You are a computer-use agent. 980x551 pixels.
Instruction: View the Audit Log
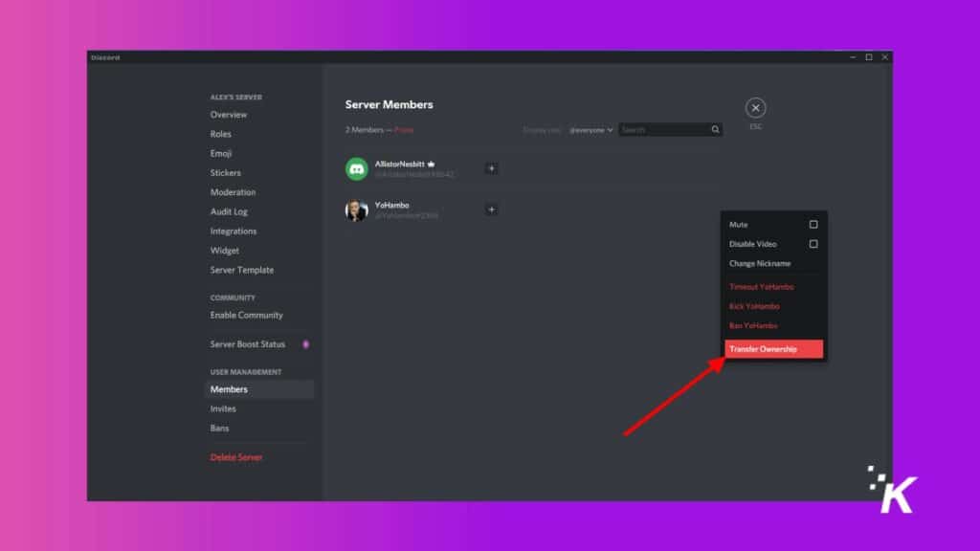(x=229, y=211)
